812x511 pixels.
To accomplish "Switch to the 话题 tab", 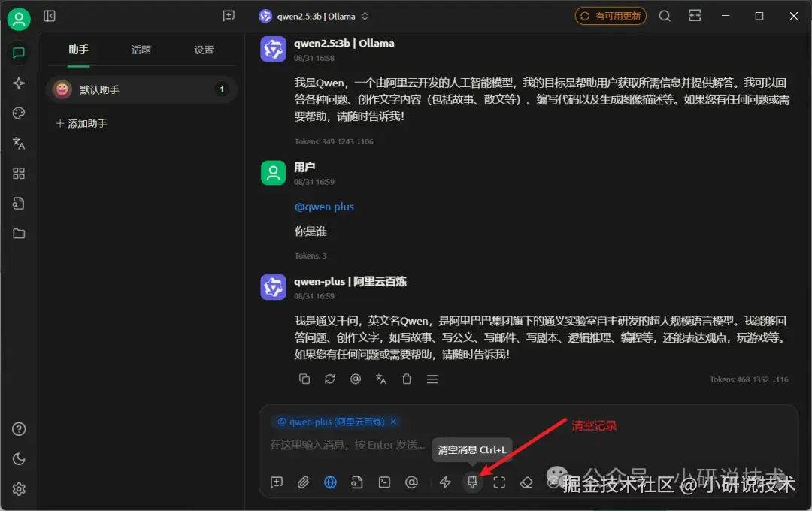I will pyautogui.click(x=141, y=50).
